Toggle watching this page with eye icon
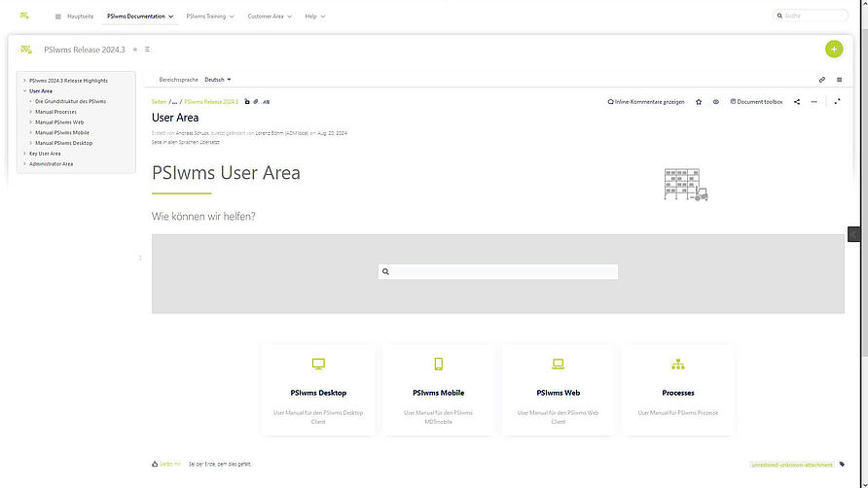This screenshot has height=488, width=868. tap(716, 102)
